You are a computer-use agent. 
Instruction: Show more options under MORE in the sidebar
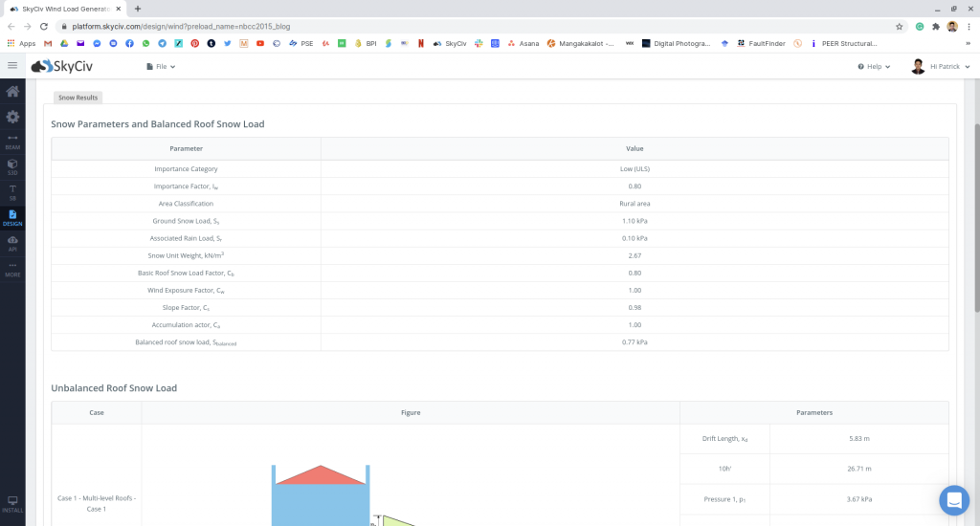12,269
